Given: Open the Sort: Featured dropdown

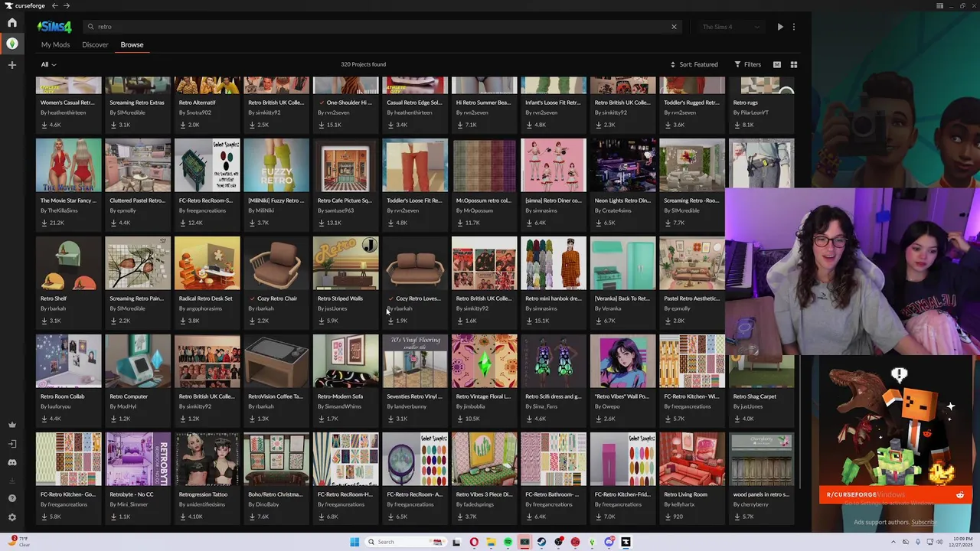Looking at the screenshot, I should pos(694,64).
